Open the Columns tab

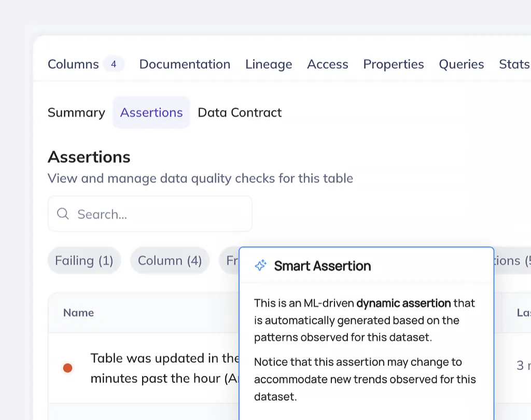tap(73, 64)
